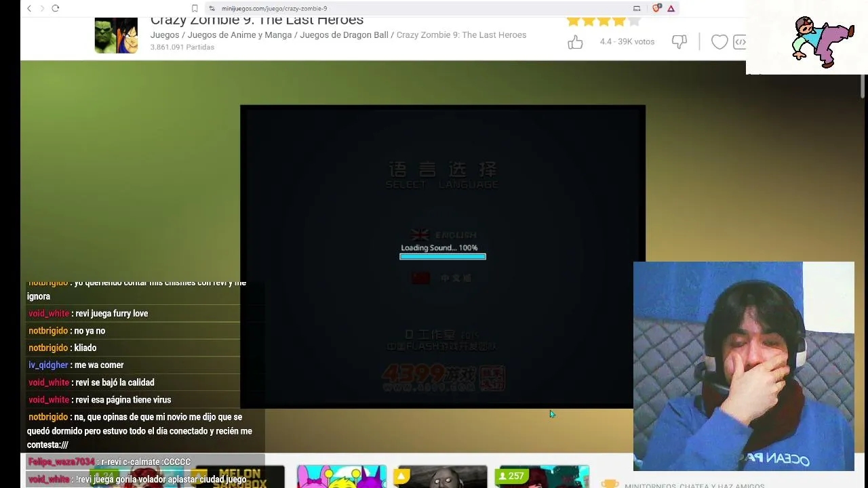Viewport: 868px width, 488px height.
Task: Click the address bar URL minijuegos.com
Action: tap(274, 9)
